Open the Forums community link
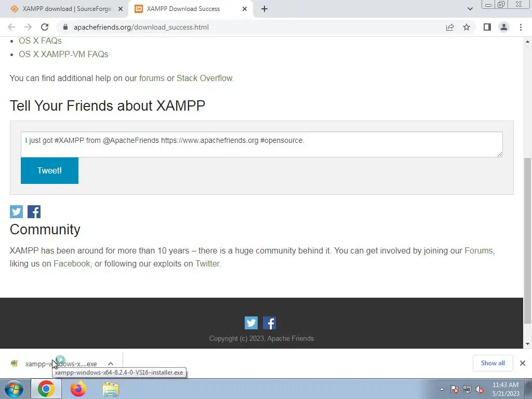The height and width of the screenshot is (399, 532). (x=478, y=251)
